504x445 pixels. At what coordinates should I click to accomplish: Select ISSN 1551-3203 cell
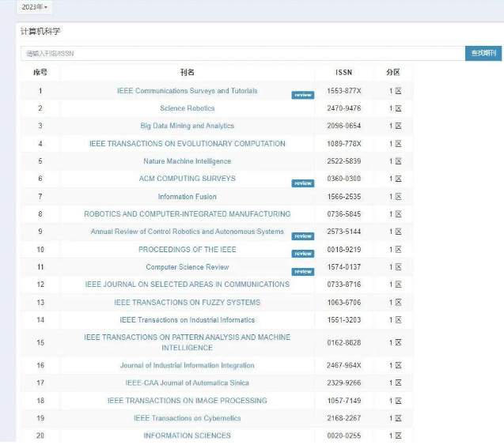click(344, 320)
